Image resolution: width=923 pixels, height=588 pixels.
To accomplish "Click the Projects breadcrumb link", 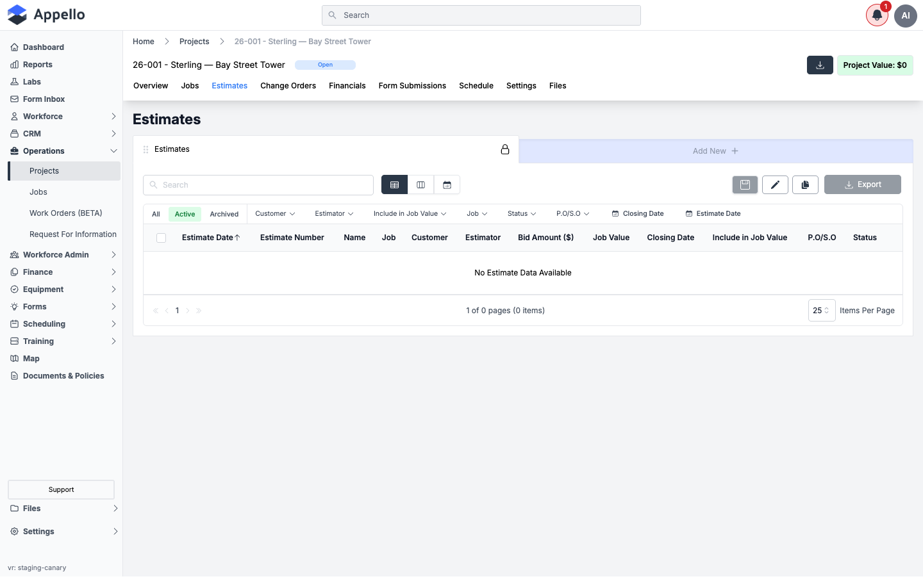I will point(194,42).
